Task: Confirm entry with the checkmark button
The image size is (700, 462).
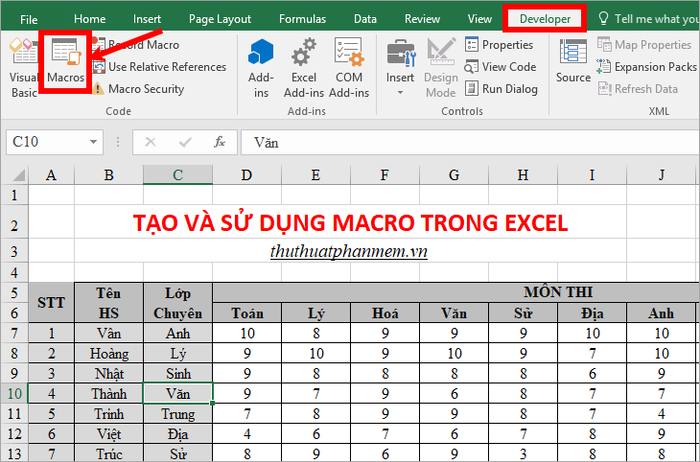Action: click(x=185, y=142)
